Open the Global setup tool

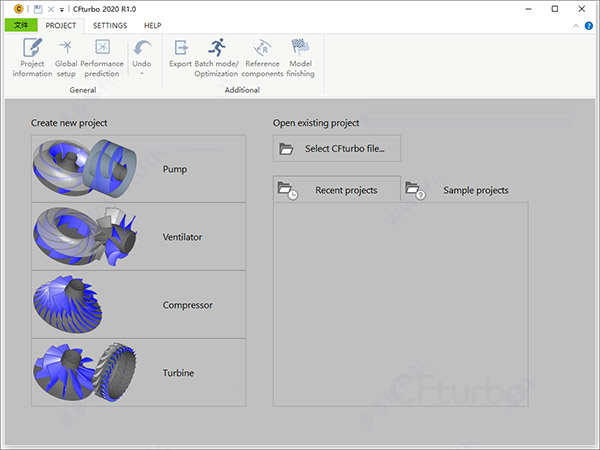[66, 56]
